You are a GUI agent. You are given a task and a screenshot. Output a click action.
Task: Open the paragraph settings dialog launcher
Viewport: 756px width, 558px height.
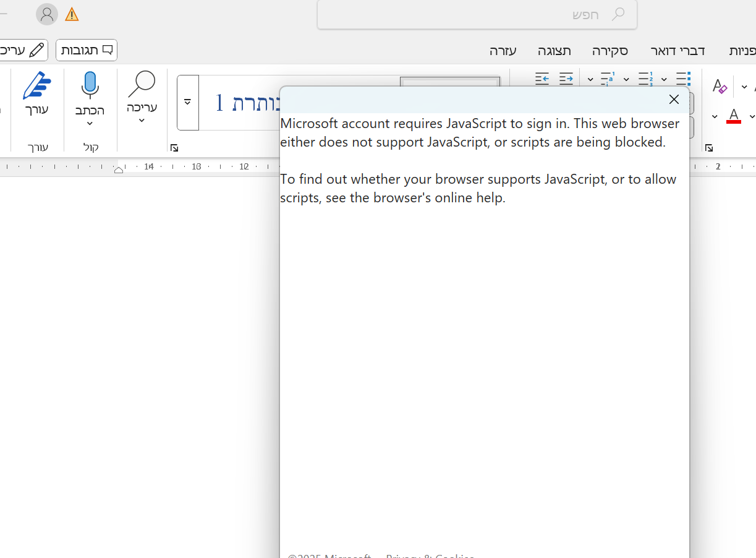point(709,148)
